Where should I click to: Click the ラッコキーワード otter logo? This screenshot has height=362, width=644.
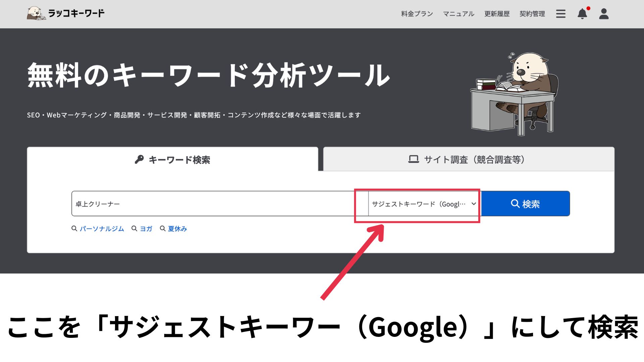pos(66,13)
